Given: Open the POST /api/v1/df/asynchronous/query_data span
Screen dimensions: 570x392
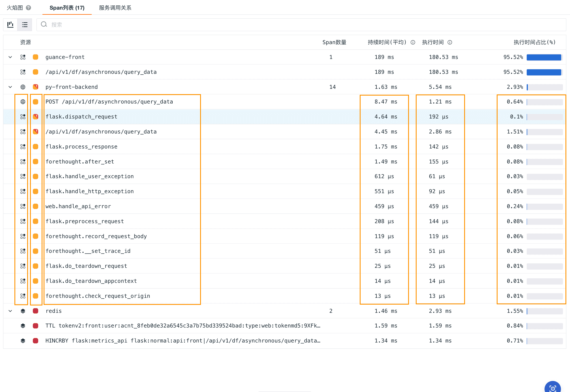Looking at the screenshot, I should click(109, 102).
